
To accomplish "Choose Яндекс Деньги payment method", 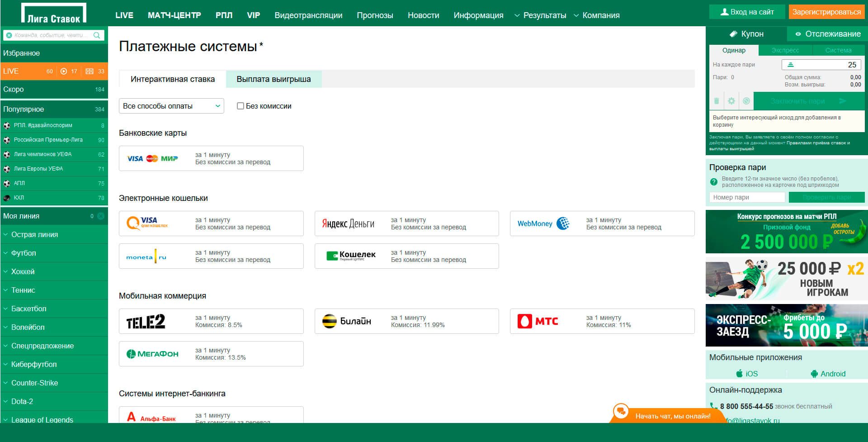I will 407,223.
